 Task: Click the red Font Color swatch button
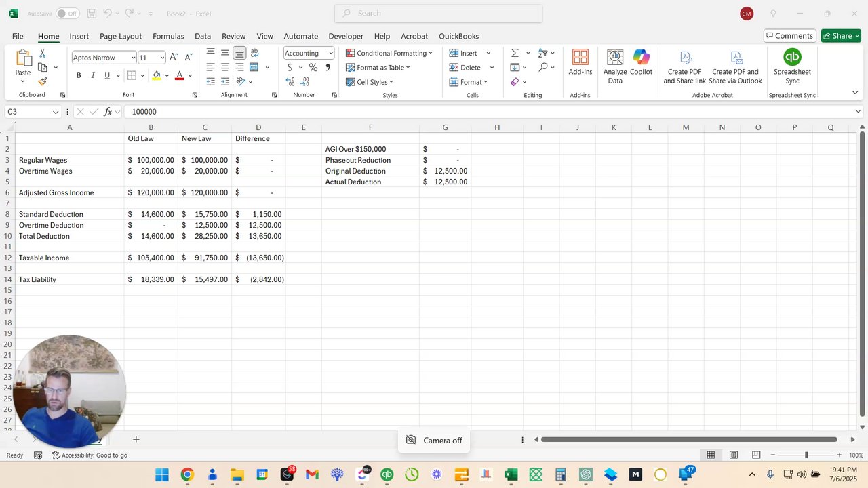180,75
